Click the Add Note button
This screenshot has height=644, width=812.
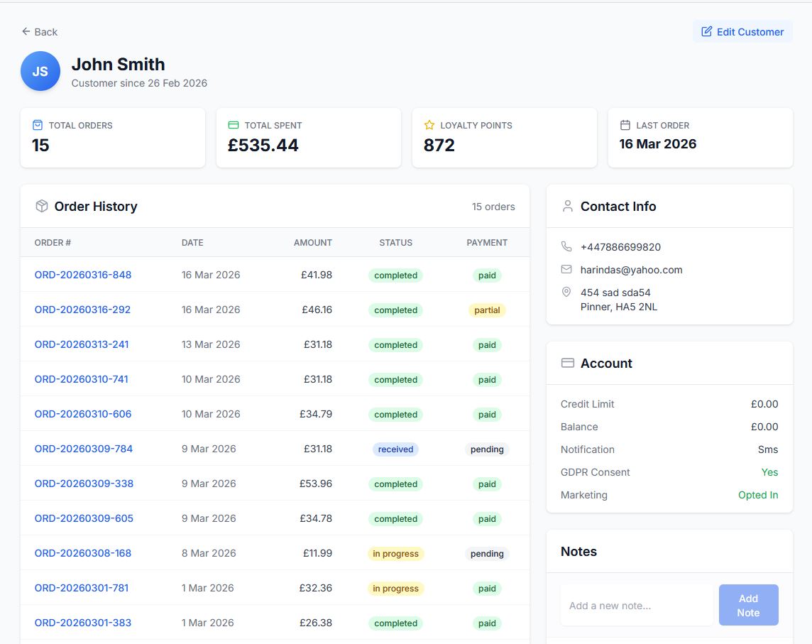(x=748, y=605)
